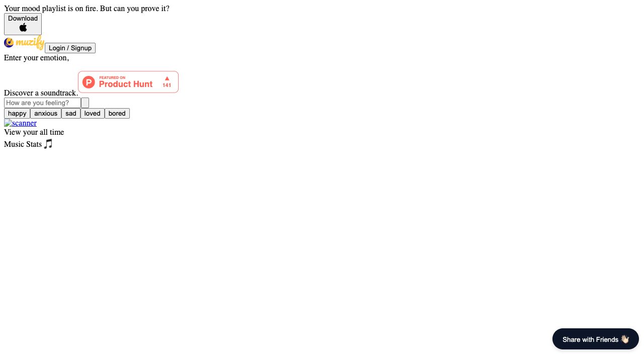Choose the bored mood button
The height and width of the screenshot is (362, 644).
(117, 113)
